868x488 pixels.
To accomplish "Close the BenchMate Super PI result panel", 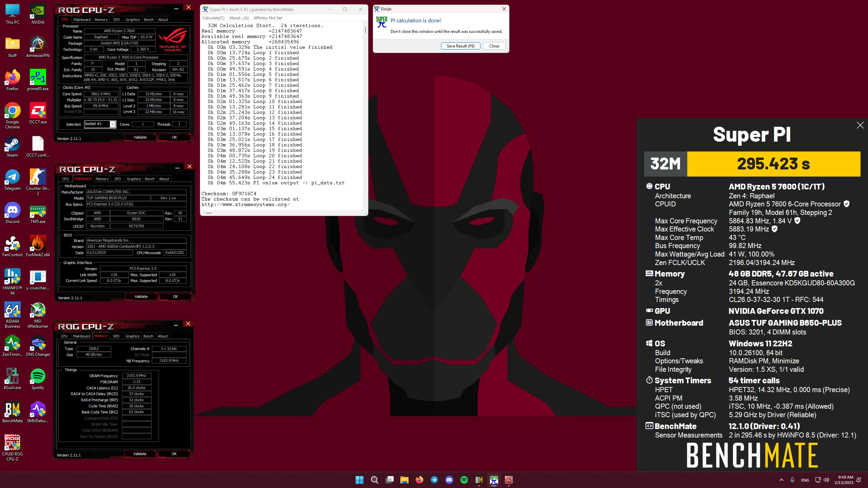I will tap(860, 125).
